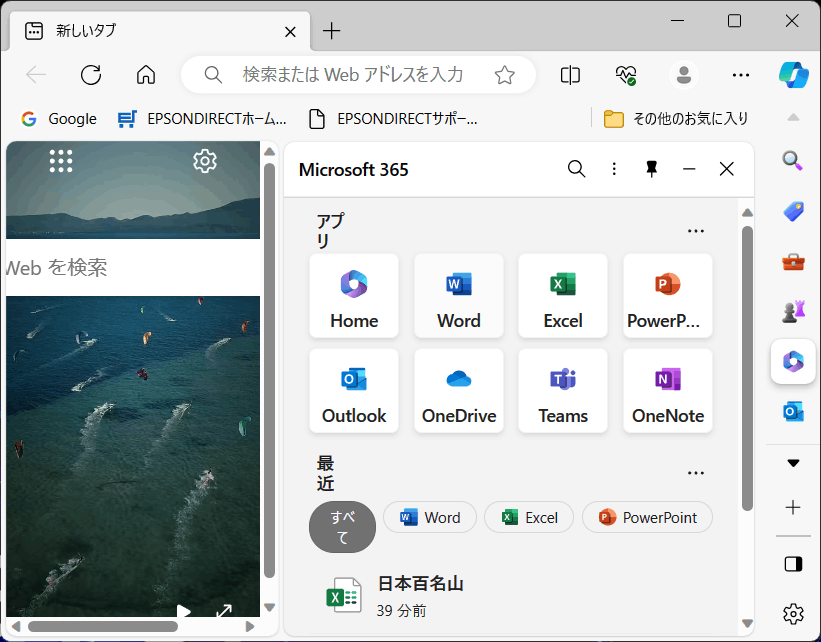Open EPSONDIRECTサポー bookmark
Image resolution: width=821 pixels, height=642 pixels.
(394, 119)
